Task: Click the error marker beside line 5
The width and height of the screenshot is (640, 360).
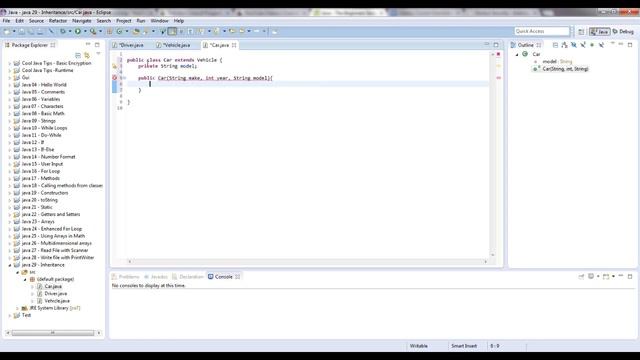Action: click(x=115, y=78)
